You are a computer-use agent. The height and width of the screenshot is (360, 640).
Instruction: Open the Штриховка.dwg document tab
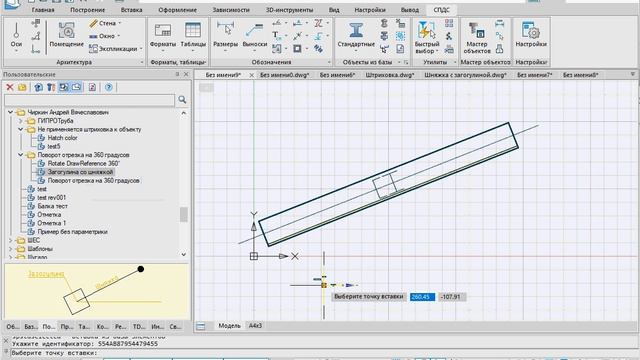pos(390,75)
